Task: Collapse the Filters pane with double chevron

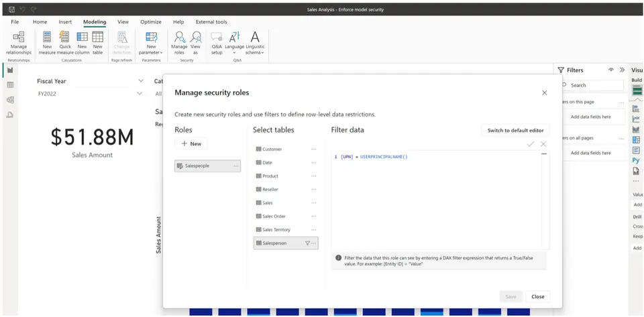Action: [x=623, y=70]
